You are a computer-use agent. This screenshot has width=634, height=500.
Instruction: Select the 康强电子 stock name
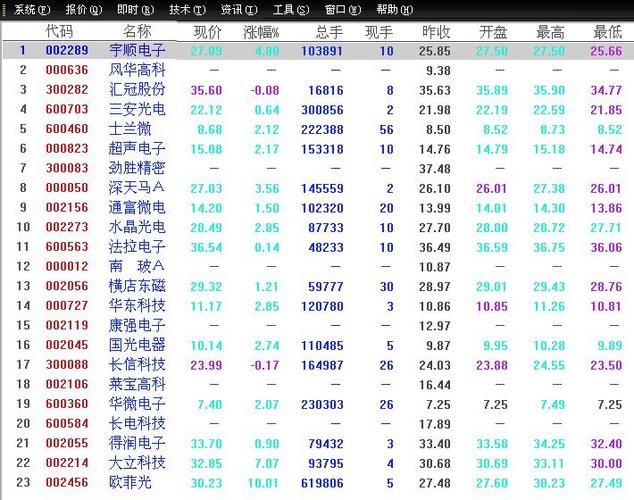137,325
